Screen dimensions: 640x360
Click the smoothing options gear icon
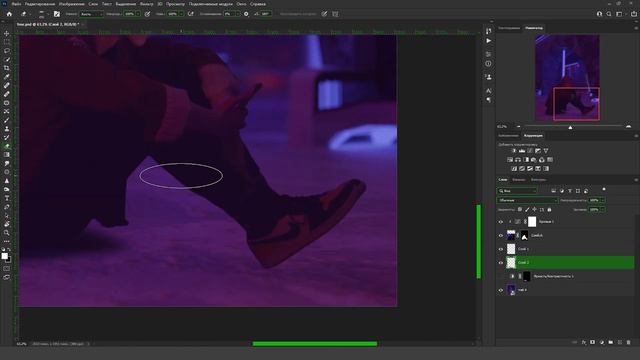(x=246, y=14)
